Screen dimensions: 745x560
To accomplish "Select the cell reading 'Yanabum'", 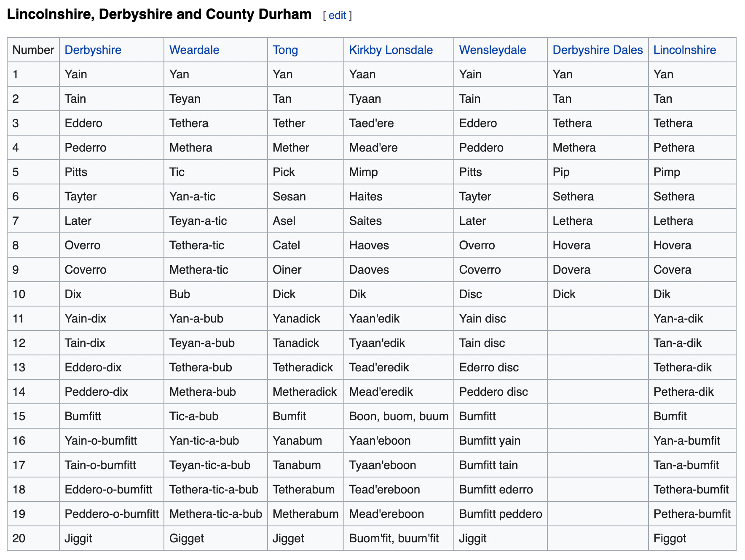I will [306, 441].
